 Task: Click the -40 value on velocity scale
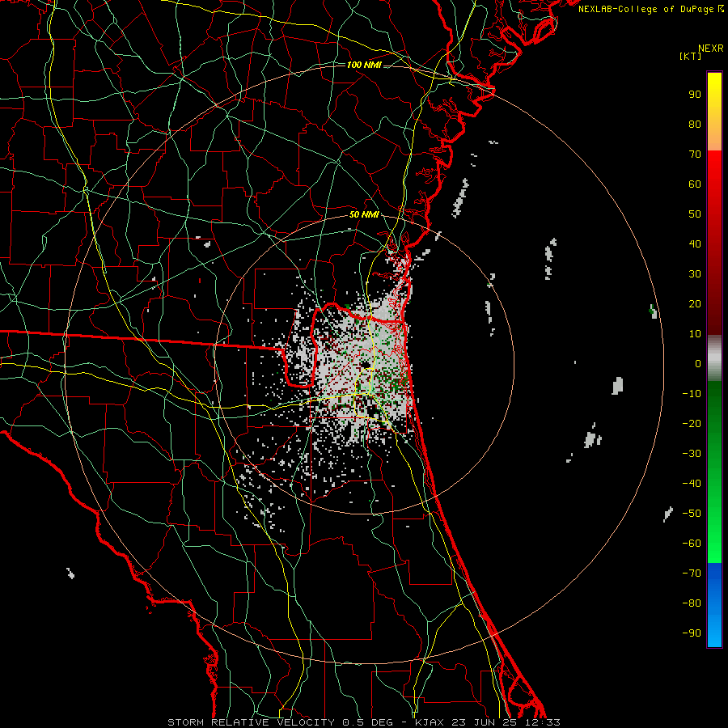tap(692, 484)
